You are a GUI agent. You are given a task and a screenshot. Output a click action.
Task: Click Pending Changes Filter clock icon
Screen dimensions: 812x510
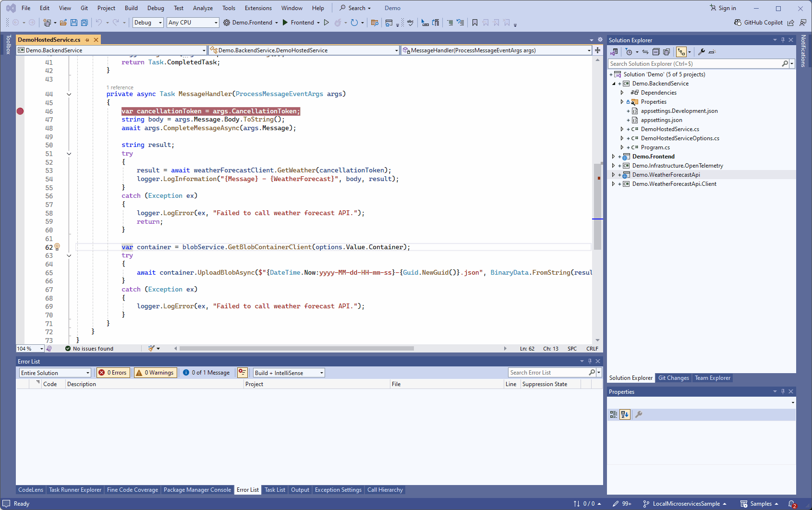(629, 52)
